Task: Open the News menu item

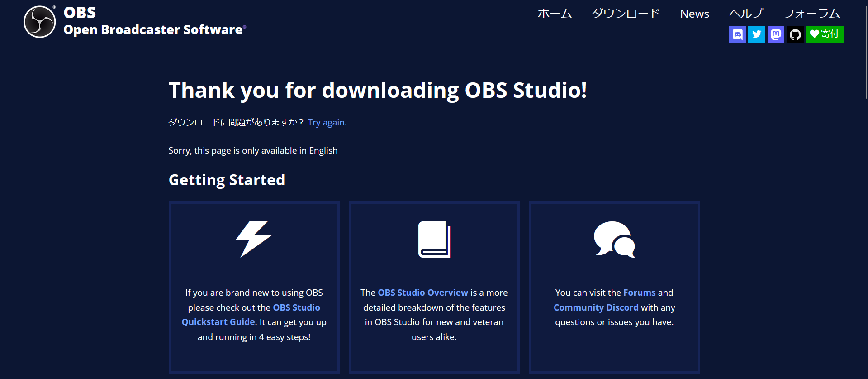Action: [695, 14]
